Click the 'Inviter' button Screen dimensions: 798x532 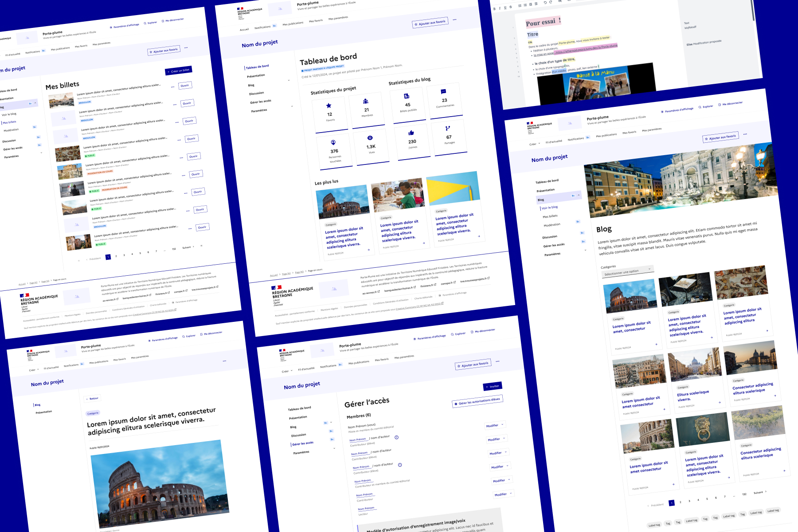pyautogui.click(x=492, y=386)
